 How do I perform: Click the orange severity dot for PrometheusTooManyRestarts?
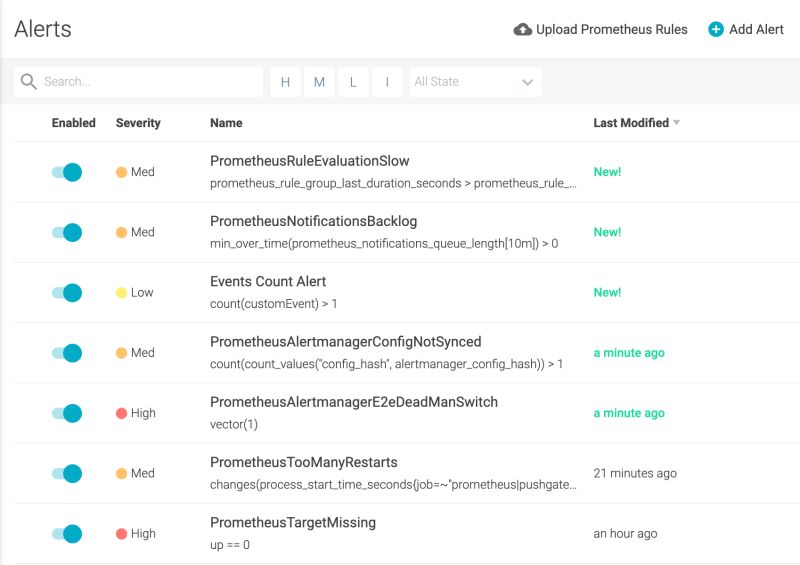pyautogui.click(x=121, y=473)
